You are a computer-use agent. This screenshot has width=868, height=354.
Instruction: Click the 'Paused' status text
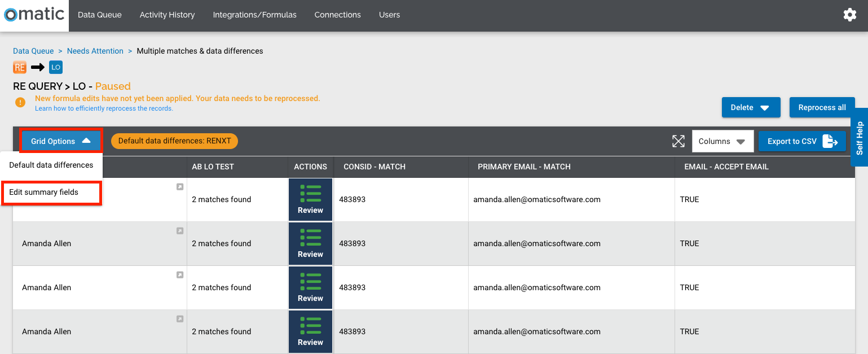tap(113, 86)
